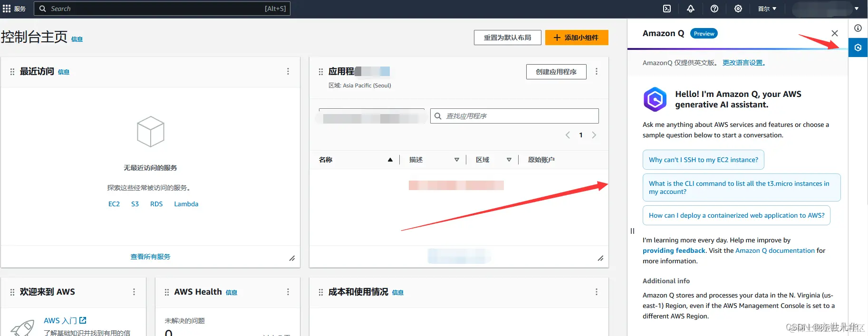Image resolution: width=868 pixels, height=336 pixels.
Task: Click the Amazon Q panel resize handle
Action: pos(632,231)
